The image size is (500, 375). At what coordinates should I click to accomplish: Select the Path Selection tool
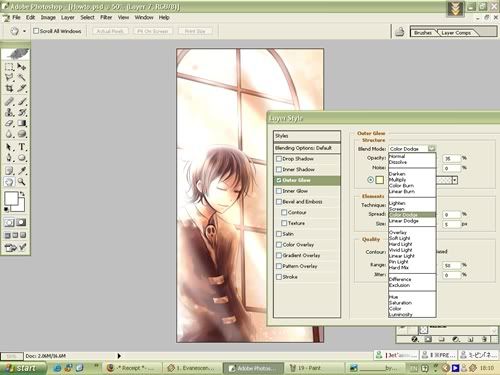point(9,147)
